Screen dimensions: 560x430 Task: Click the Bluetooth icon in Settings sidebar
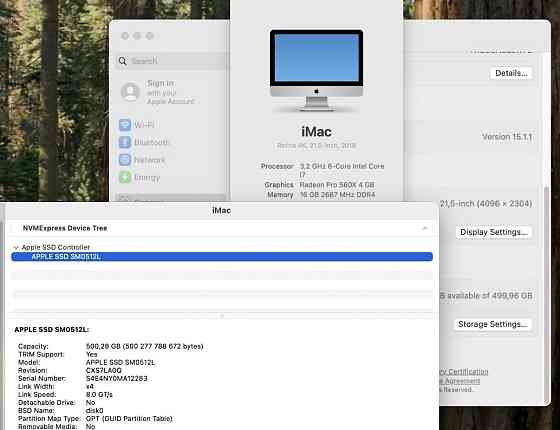pyautogui.click(x=125, y=142)
